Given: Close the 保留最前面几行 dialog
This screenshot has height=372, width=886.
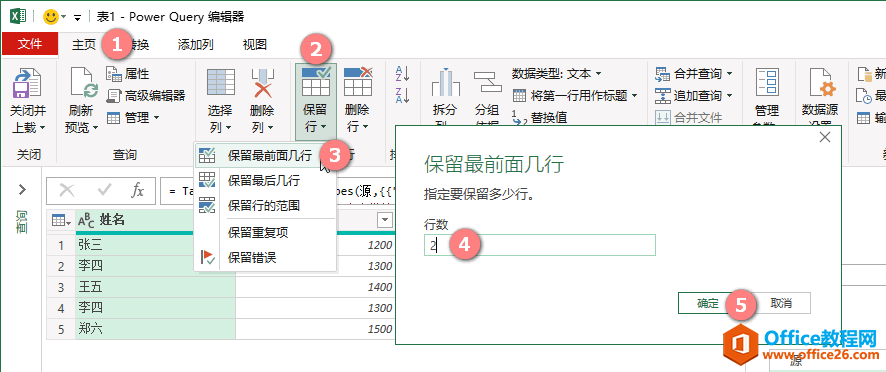Looking at the screenshot, I should click(x=825, y=137).
